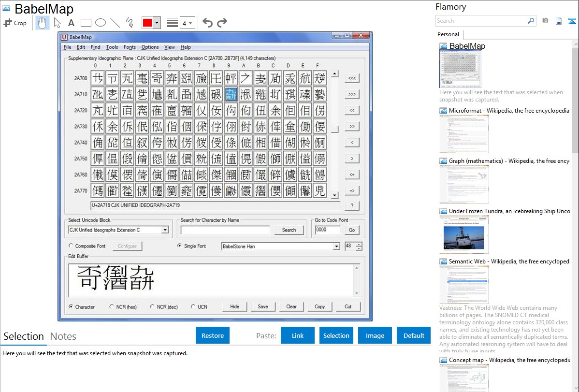This screenshot has height=392, width=579.
Task: Open the Edit menu in BabelMap
Action: [81, 47]
